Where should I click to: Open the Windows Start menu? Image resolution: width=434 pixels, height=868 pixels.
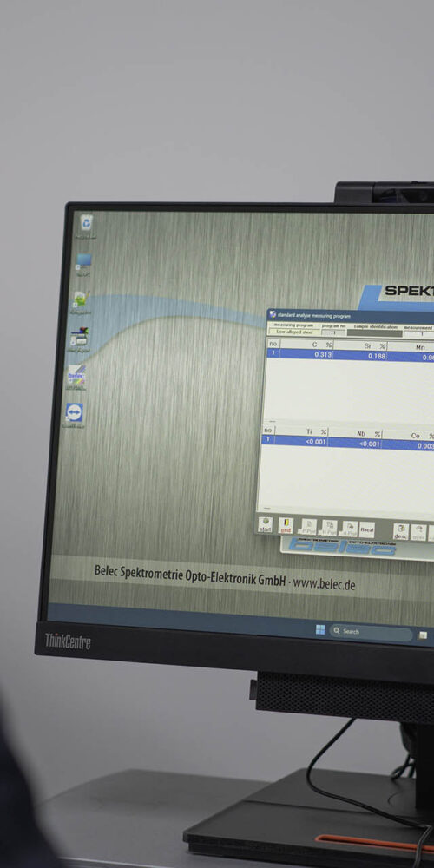(320, 629)
